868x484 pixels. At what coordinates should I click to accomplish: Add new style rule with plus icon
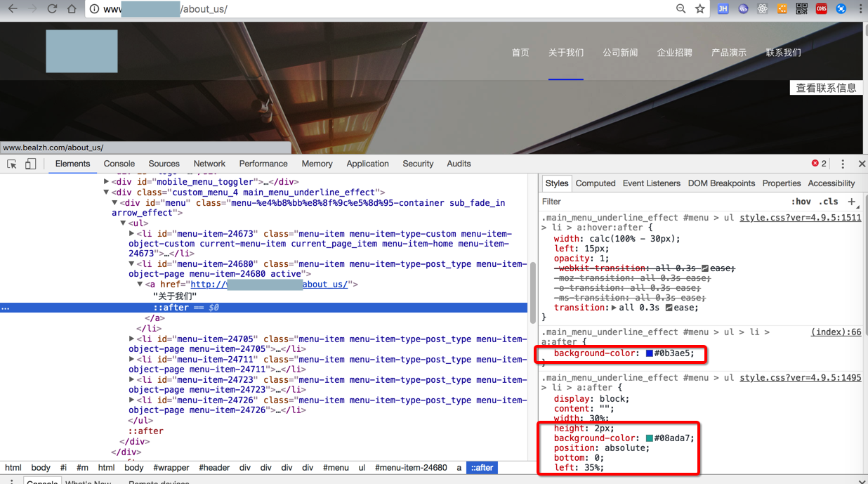point(852,202)
